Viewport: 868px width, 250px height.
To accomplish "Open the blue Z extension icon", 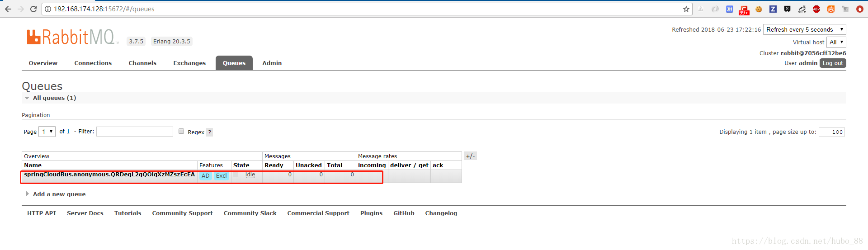I will (x=773, y=9).
